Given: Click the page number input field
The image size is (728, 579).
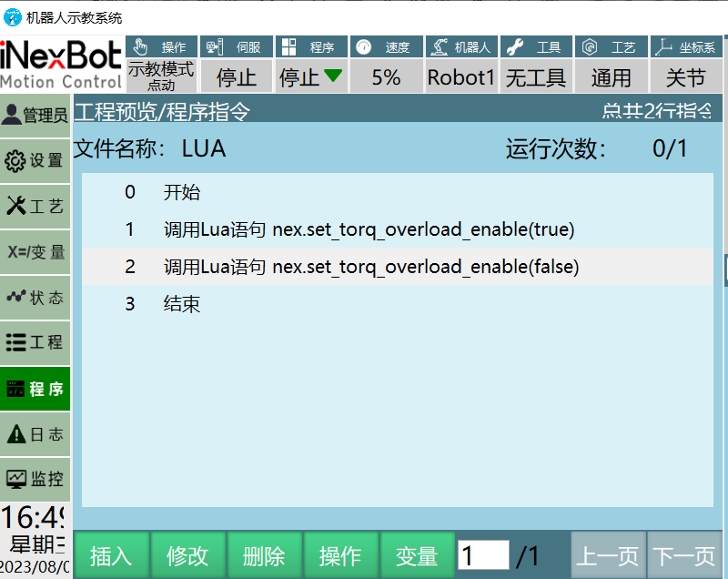Looking at the screenshot, I should click(482, 555).
